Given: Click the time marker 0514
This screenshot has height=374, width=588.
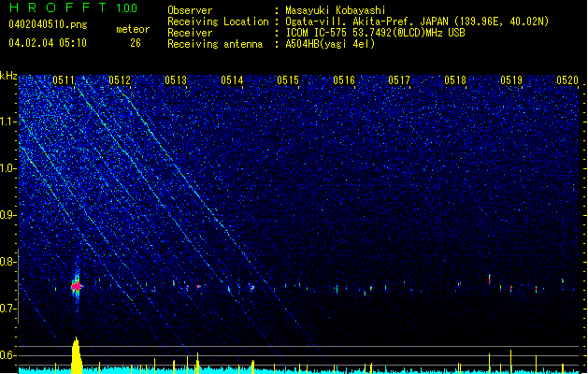Looking at the screenshot, I should (x=232, y=80).
